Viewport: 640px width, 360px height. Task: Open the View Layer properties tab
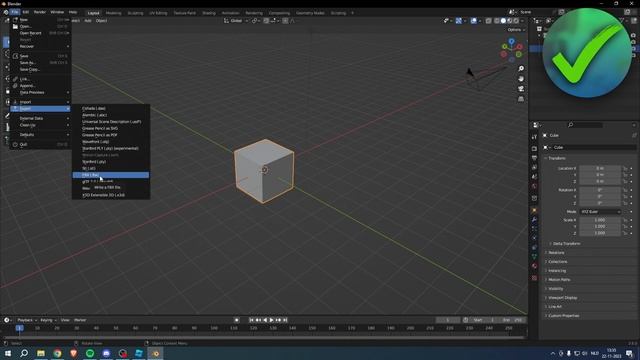(x=534, y=167)
